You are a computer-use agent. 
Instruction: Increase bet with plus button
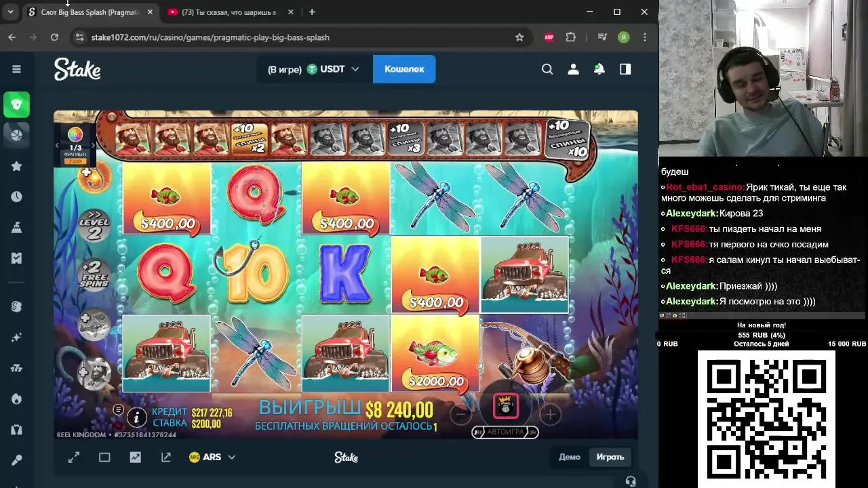click(x=550, y=413)
